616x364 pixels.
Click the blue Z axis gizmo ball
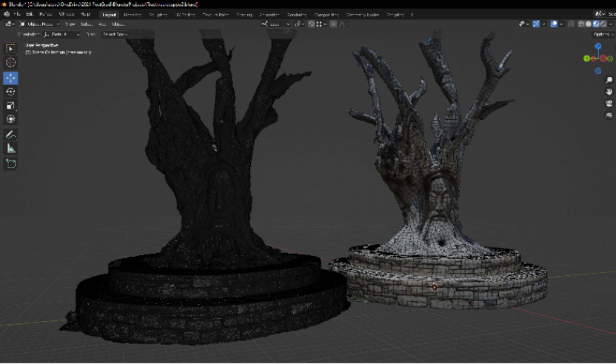(598, 46)
